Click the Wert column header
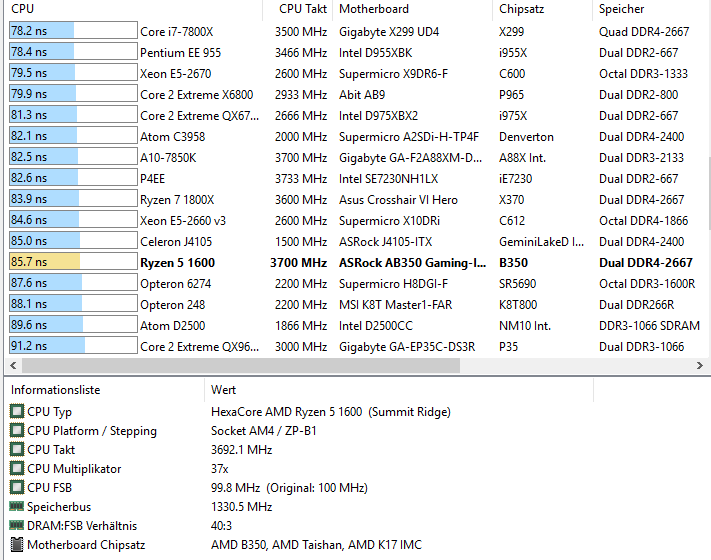 click(399, 390)
